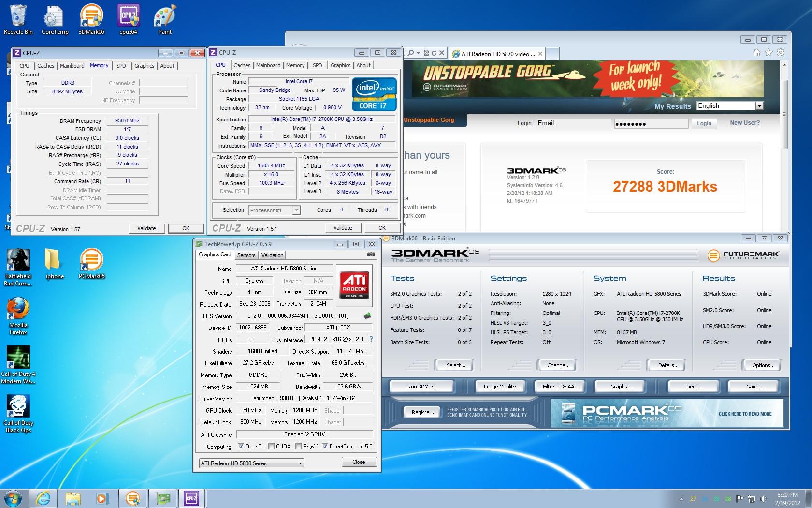The height and width of the screenshot is (508, 812).
Task: Launch Call of Duty 4 Modern Warfare
Action: click(18, 365)
